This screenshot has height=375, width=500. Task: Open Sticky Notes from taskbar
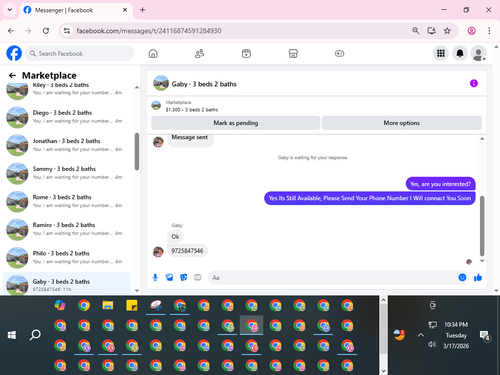pyautogui.click(x=132, y=305)
